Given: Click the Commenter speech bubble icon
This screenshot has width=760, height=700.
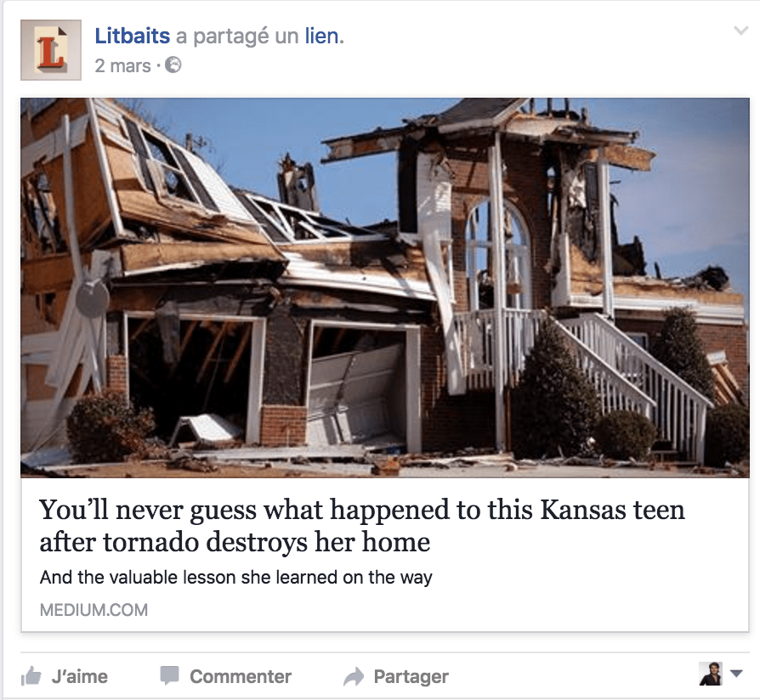Looking at the screenshot, I should (x=170, y=675).
